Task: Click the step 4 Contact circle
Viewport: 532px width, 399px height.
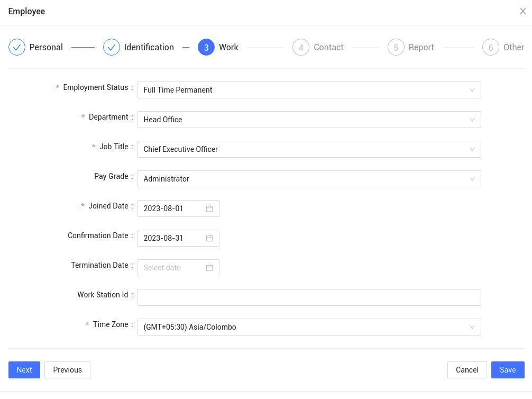Action: tap(301, 47)
